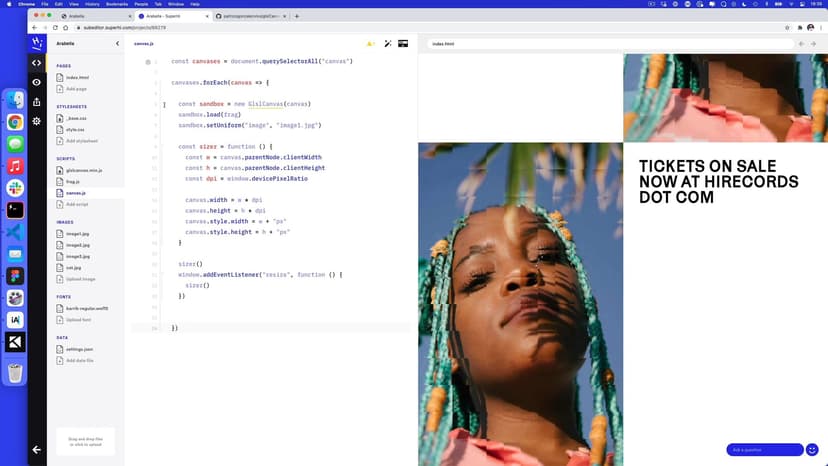Image resolution: width=828 pixels, height=466 pixels.
Task: Click the Add script link
Action: pos(77,204)
